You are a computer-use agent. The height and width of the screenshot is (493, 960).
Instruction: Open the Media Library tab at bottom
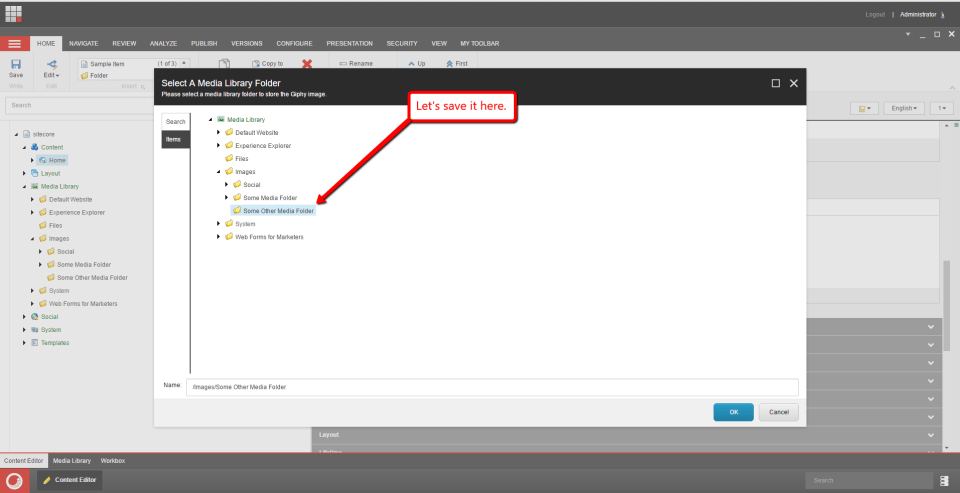click(72, 460)
